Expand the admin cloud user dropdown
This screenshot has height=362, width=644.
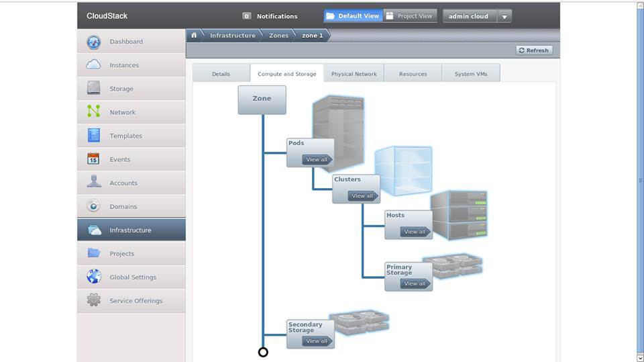[504, 17]
